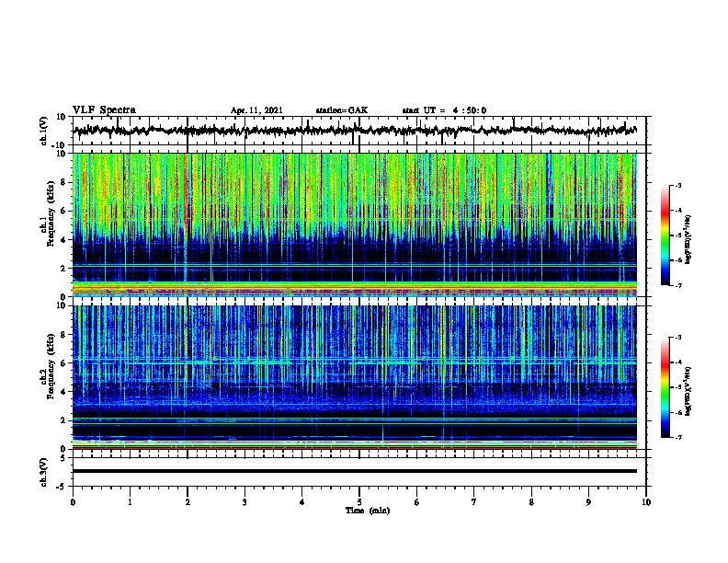
Task: Click the "8" tick on Time axis
Action: click(x=531, y=502)
